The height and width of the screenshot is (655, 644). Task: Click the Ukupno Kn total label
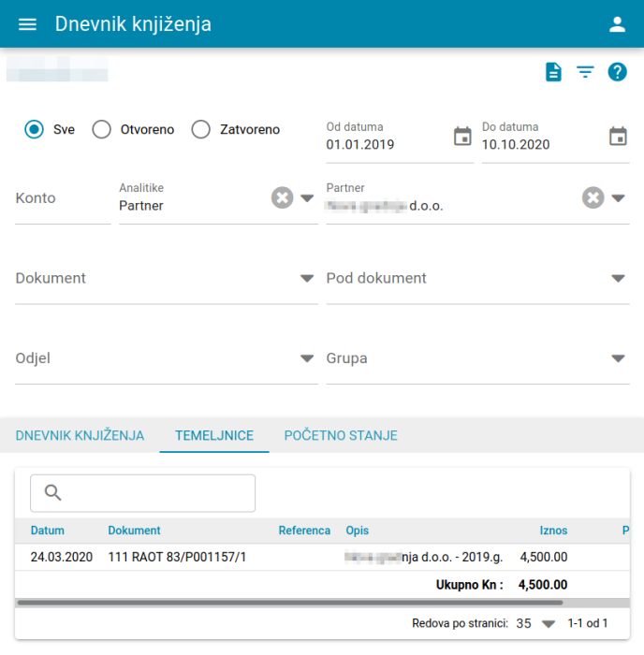tap(469, 585)
